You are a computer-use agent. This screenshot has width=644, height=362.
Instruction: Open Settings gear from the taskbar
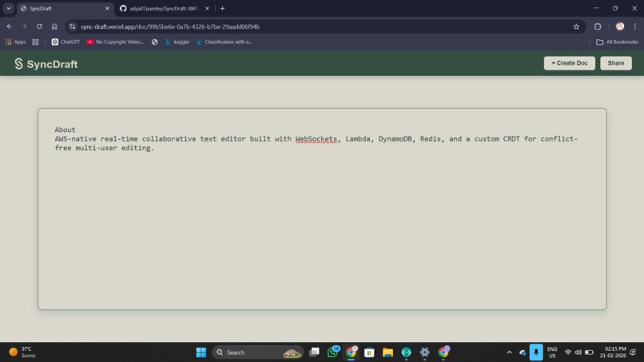click(425, 352)
